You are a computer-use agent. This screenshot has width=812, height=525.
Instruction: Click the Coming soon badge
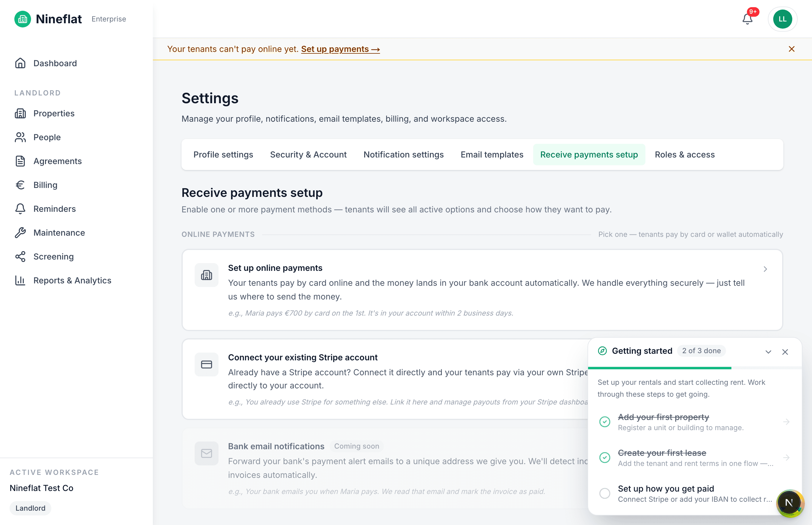click(356, 446)
